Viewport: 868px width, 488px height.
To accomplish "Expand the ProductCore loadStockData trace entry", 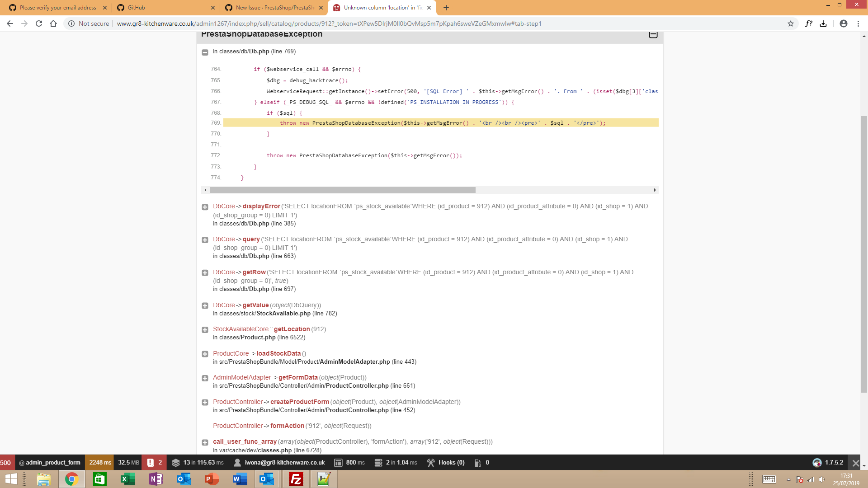I will tap(205, 354).
